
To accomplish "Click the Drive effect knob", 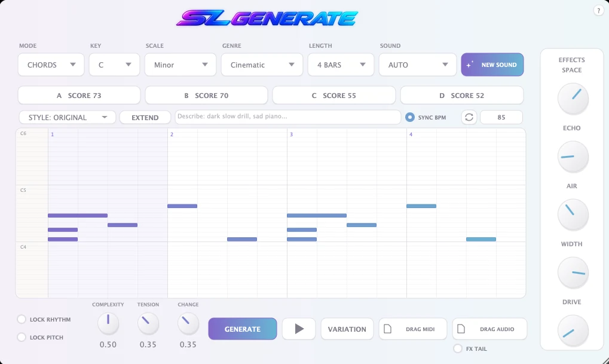I will pyautogui.click(x=573, y=331).
